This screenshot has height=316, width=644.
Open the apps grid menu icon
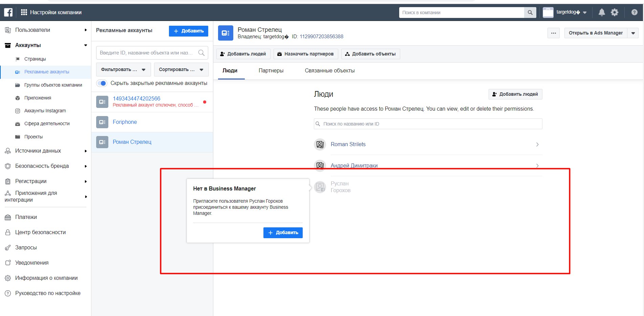click(24, 13)
